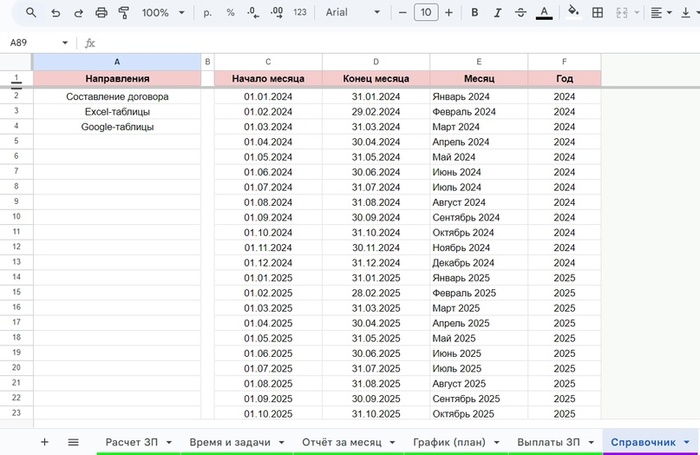Open the fill color picker
The width and height of the screenshot is (700, 455).
tap(573, 13)
